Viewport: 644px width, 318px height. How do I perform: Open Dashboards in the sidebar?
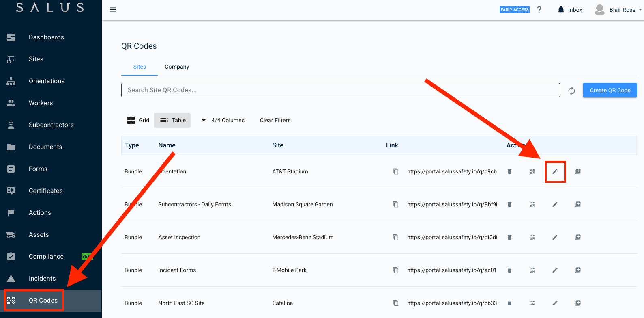coord(46,37)
